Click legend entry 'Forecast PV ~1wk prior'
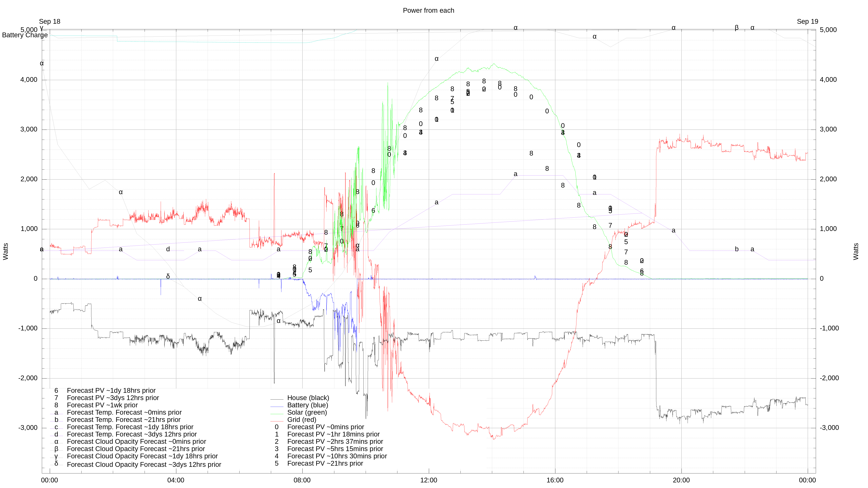This screenshot has width=868, height=488. (102, 405)
